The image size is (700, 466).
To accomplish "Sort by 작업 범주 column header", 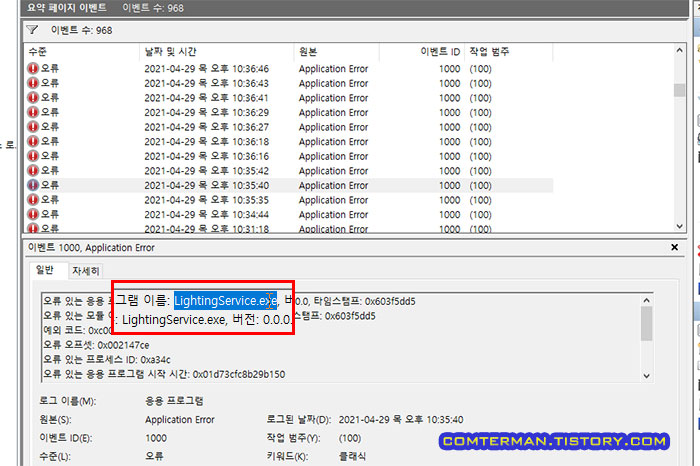I will pyautogui.click(x=508, y=52).
